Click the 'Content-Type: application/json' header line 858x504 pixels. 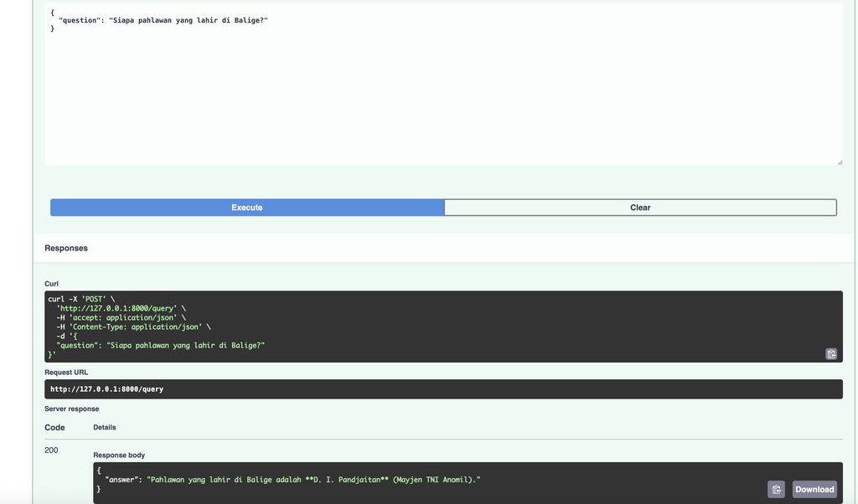click(133, 327)
